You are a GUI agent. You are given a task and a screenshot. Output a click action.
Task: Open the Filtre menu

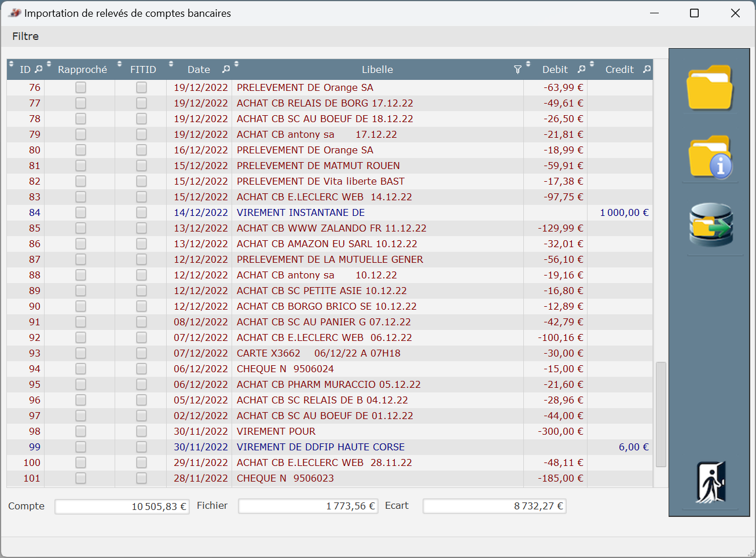tap(25, 36)
